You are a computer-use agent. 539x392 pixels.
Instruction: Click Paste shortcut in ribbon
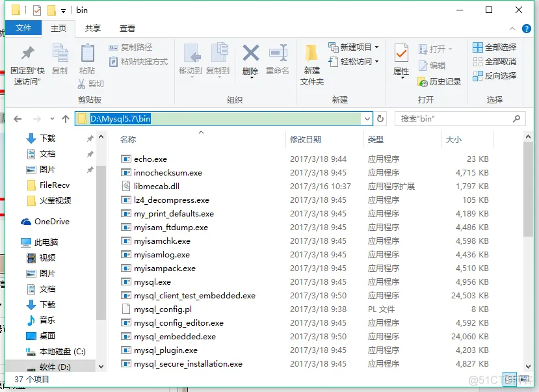point(138,62)
